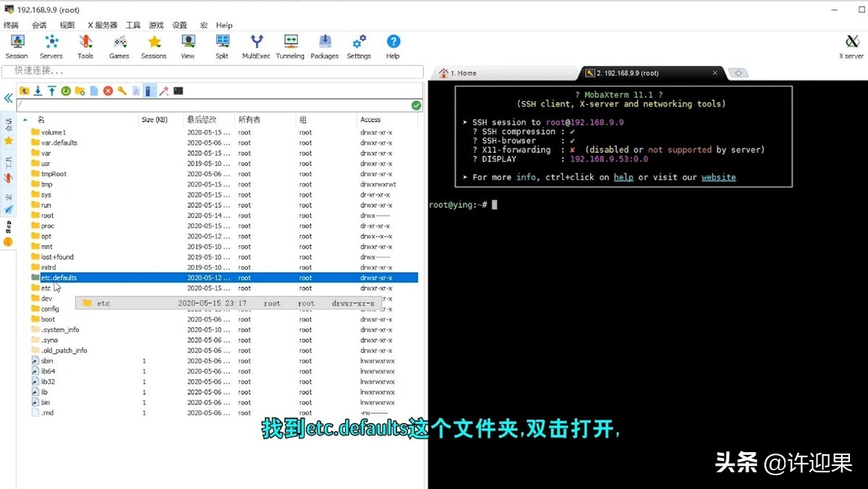
Task: Open the Tunneling toolbar button
Action: click(x=290, y=46)
